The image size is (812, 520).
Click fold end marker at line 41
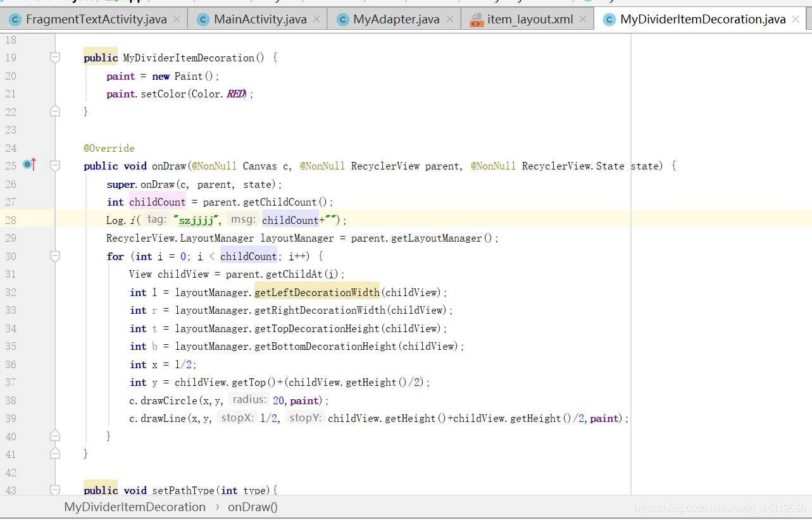pyautogui.click(x=55, y=454)
